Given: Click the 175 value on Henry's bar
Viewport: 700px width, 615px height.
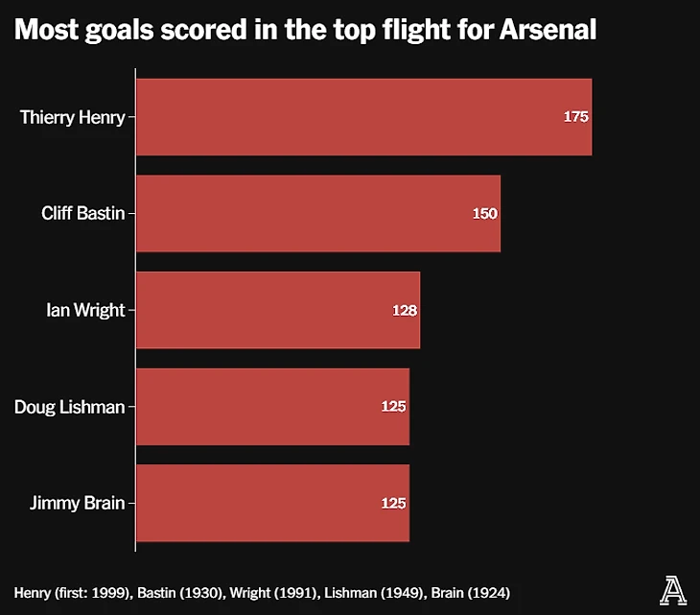Looking at the screenshot, I should pos(575,117).
